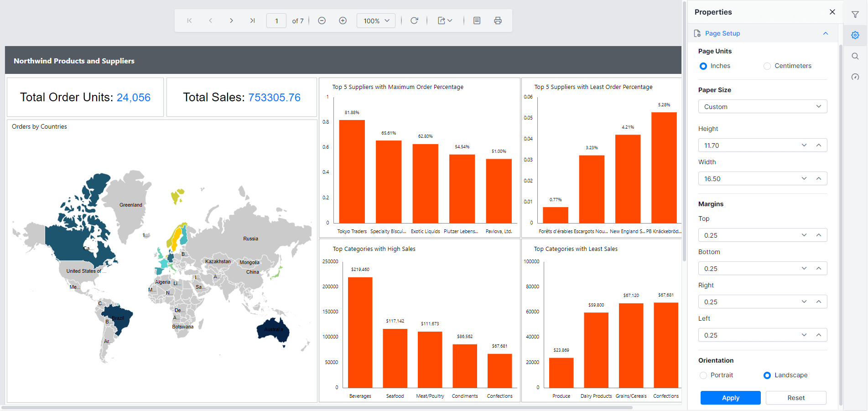Increase the Width value

click(x=819, y=179)
